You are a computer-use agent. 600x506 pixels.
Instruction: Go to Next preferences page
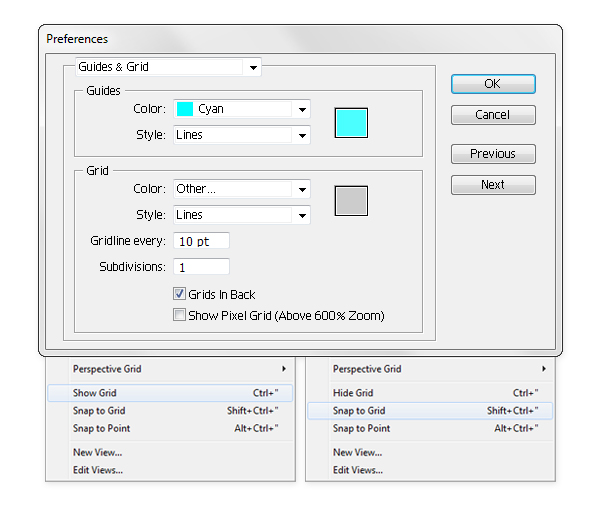coord(493,185)
